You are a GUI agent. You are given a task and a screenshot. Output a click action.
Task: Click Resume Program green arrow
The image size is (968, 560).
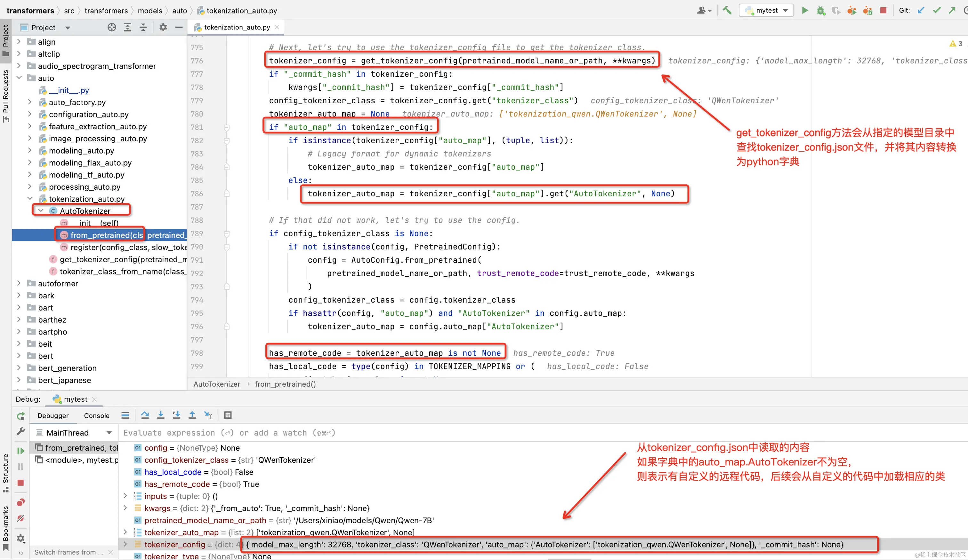coord(21,451)
